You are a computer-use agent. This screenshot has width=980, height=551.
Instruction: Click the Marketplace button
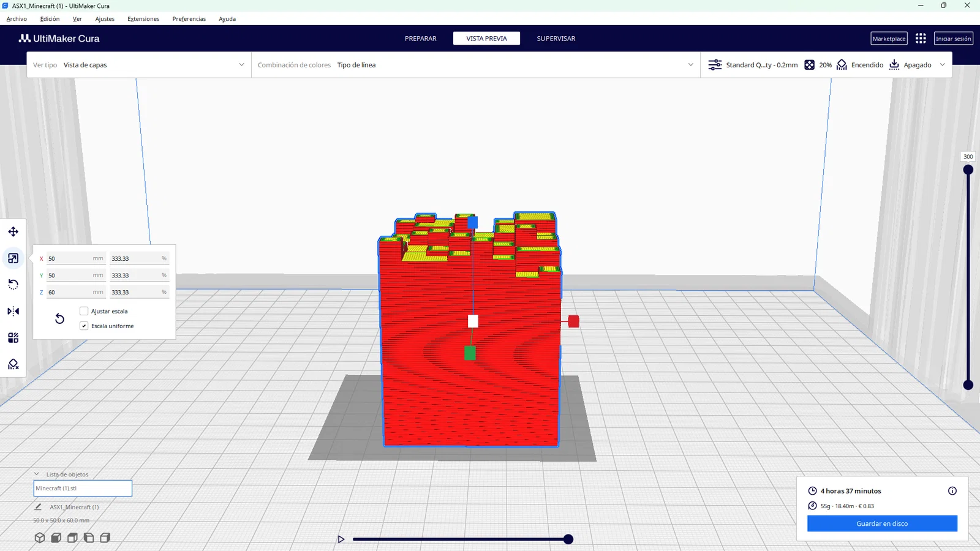889,39
